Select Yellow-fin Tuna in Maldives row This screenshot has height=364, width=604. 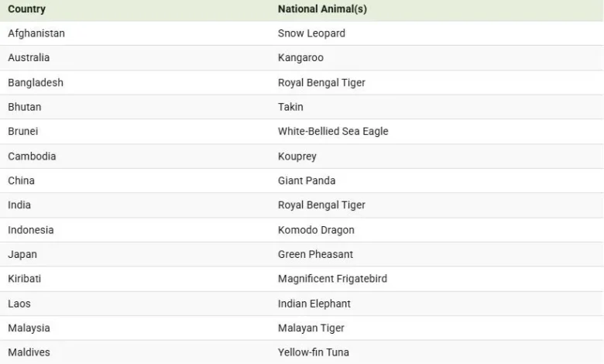click(x=313, y=352)
